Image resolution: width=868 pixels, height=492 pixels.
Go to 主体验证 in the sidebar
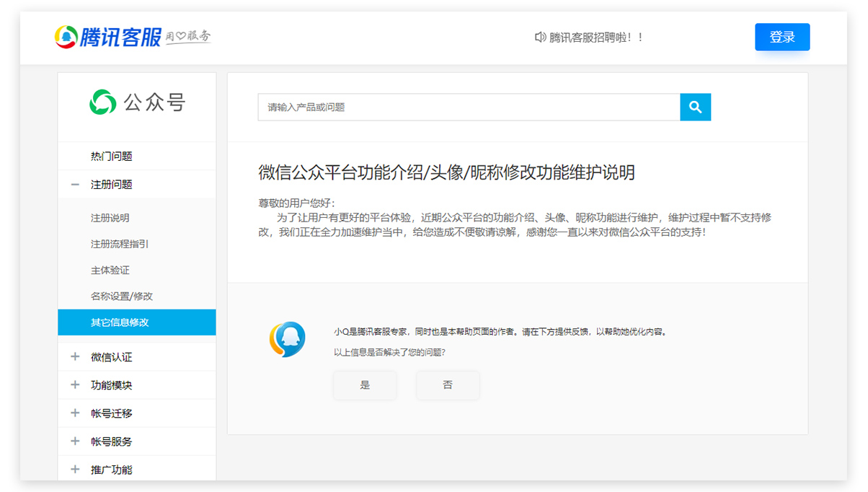(110, 270)
